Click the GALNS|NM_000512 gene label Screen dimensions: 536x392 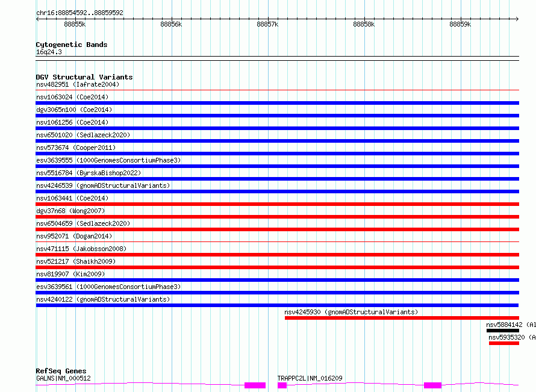63,378
